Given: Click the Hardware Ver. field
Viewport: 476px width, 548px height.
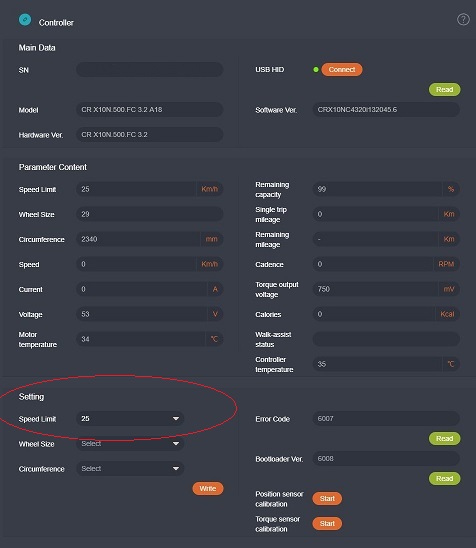Looking at the screenshot, I should (x=150, y=135).
